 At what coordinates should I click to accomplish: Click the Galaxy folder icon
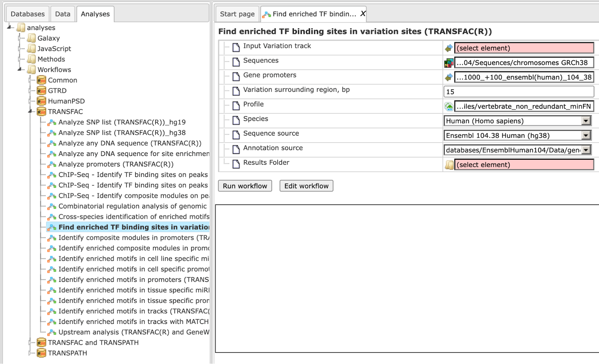pos(31,38)
